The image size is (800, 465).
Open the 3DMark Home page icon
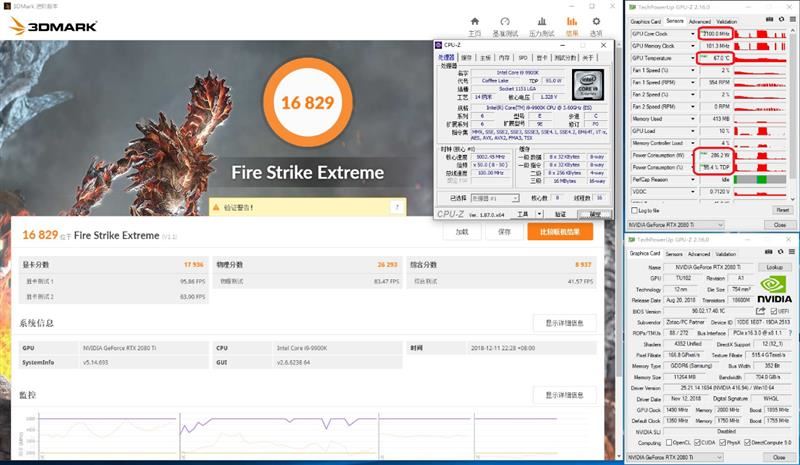tap(474, 21)
